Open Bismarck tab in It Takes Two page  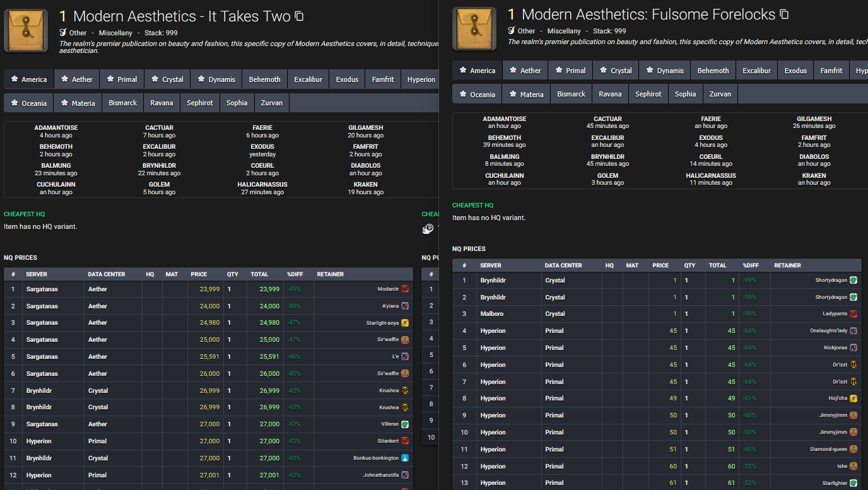pos(123,103)
